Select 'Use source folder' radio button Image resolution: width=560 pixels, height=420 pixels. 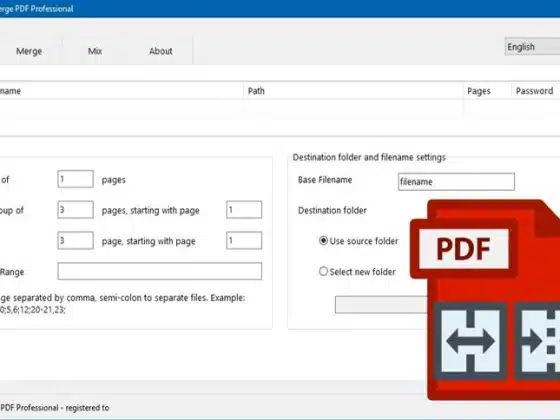[x=323, y=241]
